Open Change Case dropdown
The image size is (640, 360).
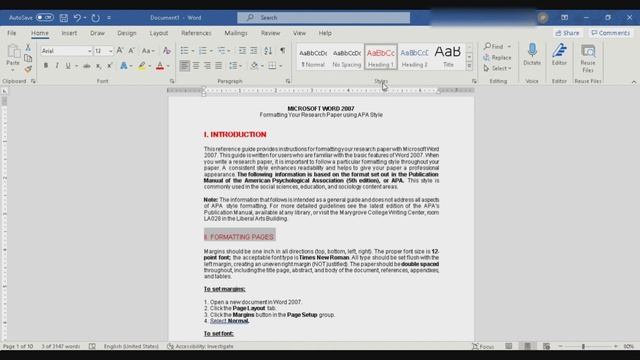tap(148, 51)
